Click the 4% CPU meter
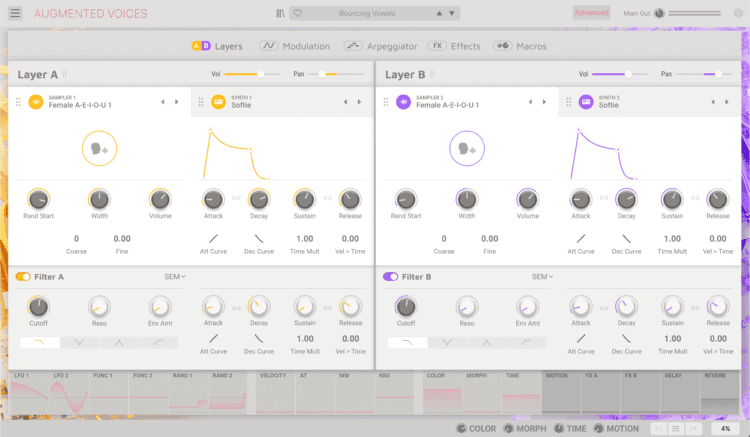The image size is (750, 437). pyautogui.click(x=725, y=429)
